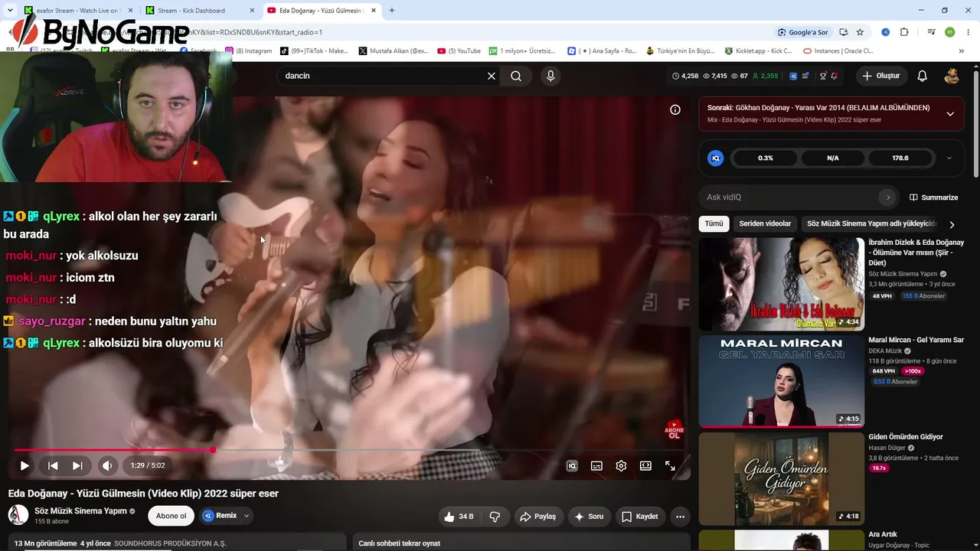Open the channel avatar below the video
980x551 pixels.
[18, 515]
